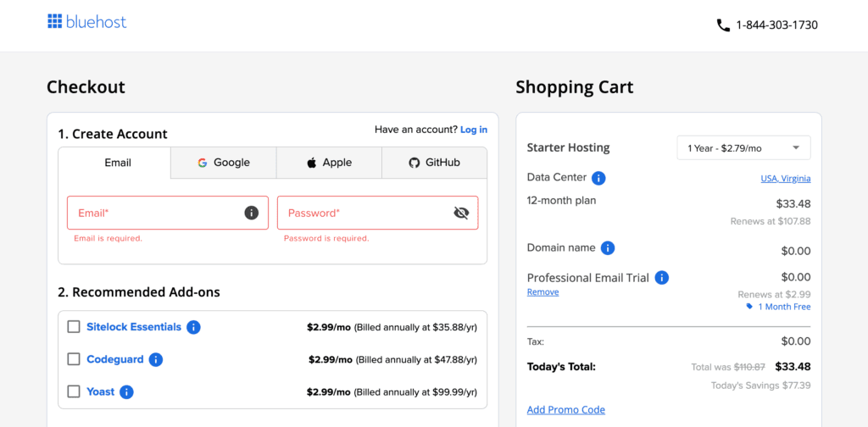Click info icon beside Yoast add-on
Image resolution: width=868 pixels, height=427 pixels.
(126, 391)
